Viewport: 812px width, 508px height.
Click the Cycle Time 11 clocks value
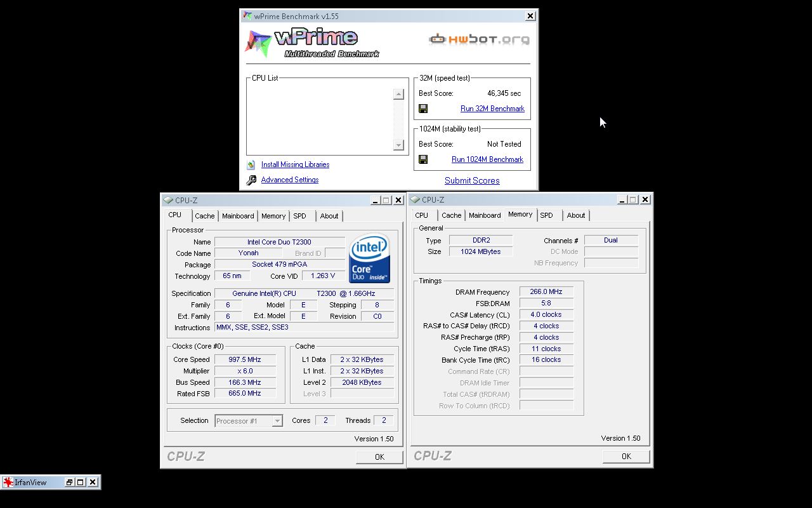[546, 349]
